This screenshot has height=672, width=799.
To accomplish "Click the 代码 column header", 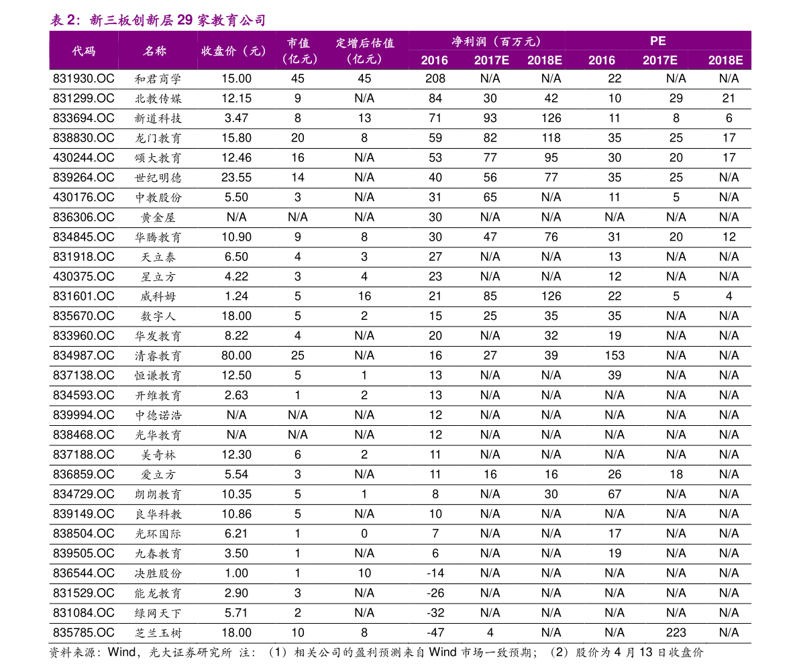I will (84, 50).
